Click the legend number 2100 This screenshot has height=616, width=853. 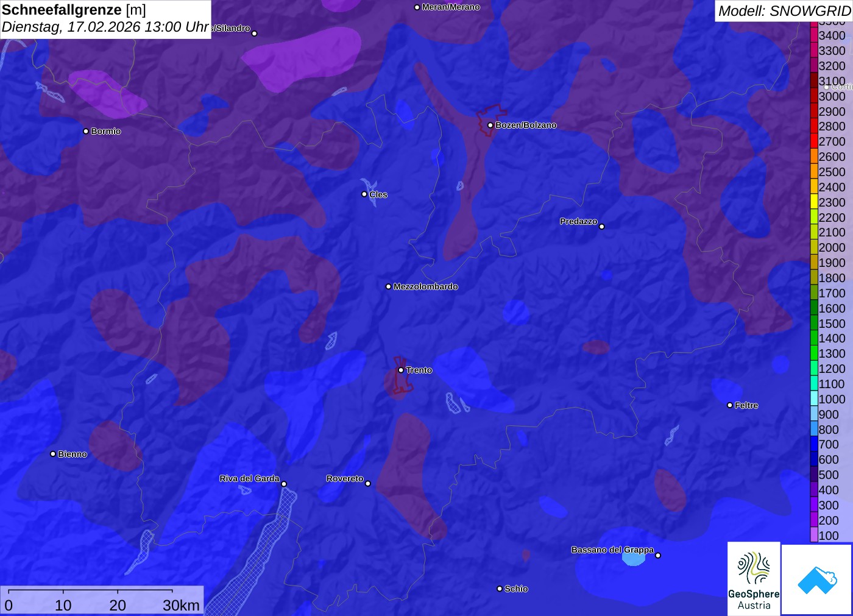832,232
